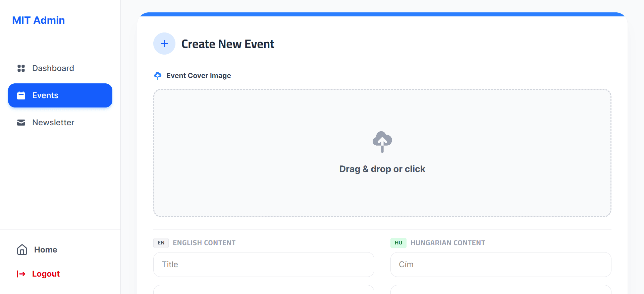Click the EN language badge

point(161,243)
